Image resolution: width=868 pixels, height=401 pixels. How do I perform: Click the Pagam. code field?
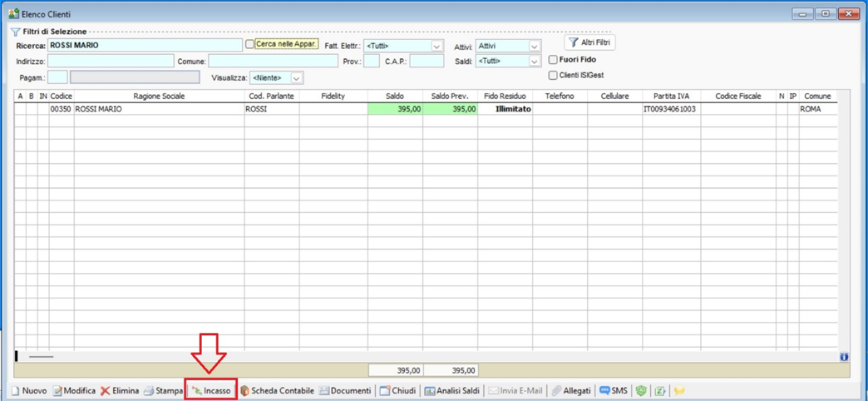click(x=57, y=77)
